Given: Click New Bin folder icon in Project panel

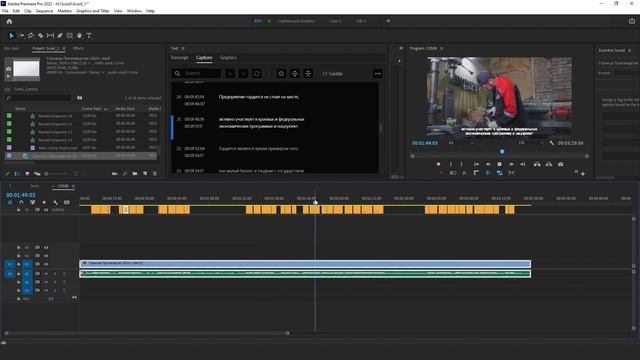Looking at the screenshot, I should [x=135, y=173].
